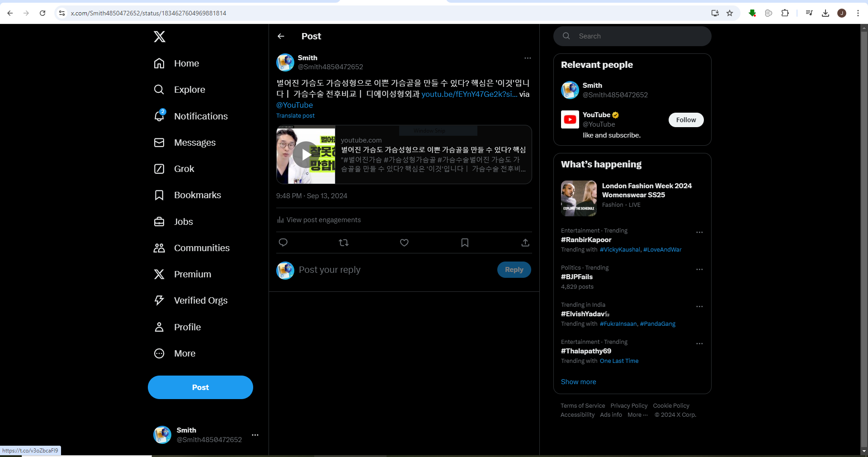The height and width of the screenshot is (457, 868).
Task: Click Show more trends link
Action: tap(579, 382)
